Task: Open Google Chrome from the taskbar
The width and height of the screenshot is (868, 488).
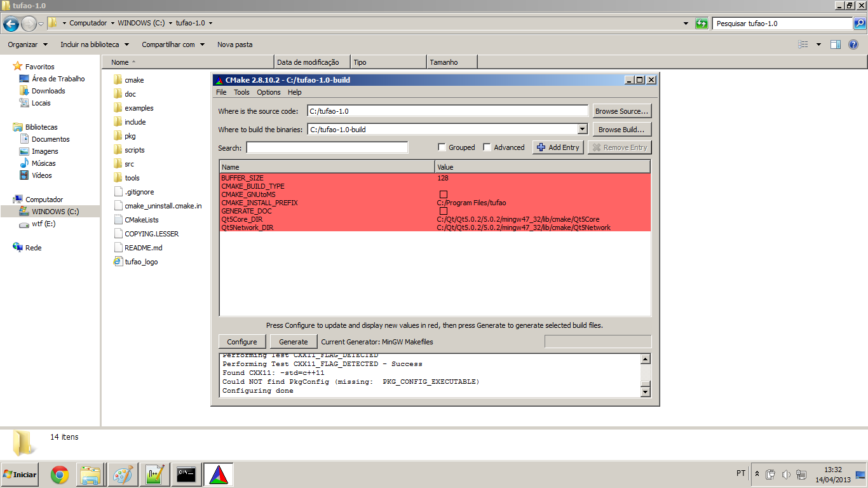Action: [x=60, y=475]
